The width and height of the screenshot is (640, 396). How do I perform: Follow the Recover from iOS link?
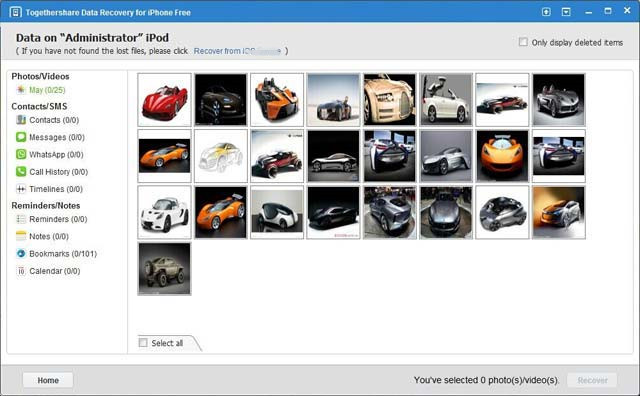(237, 51)
